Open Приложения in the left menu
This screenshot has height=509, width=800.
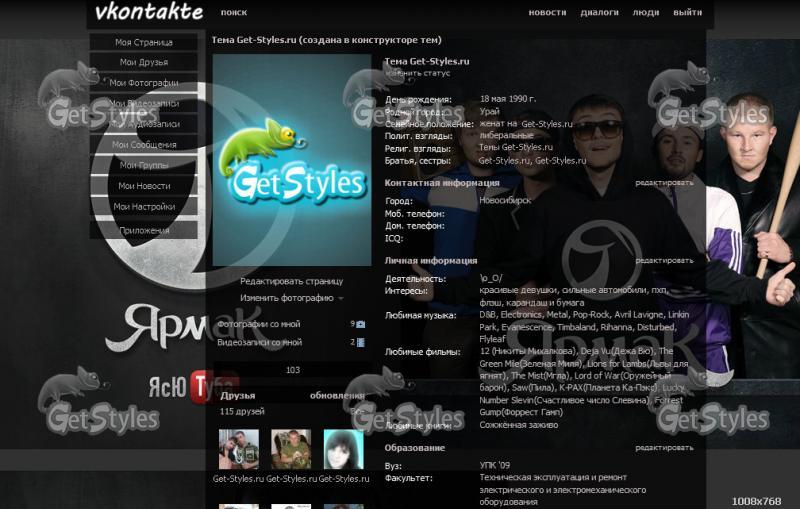click(x=144, y=230)
